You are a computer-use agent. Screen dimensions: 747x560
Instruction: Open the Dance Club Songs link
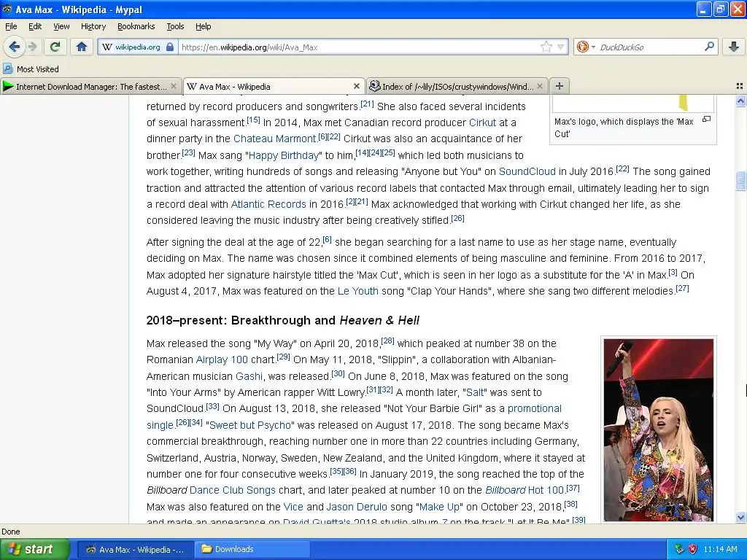(232, 490)
